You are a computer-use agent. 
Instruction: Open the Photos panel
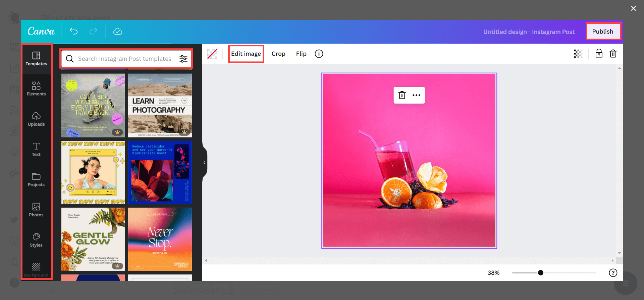(36, 210)
